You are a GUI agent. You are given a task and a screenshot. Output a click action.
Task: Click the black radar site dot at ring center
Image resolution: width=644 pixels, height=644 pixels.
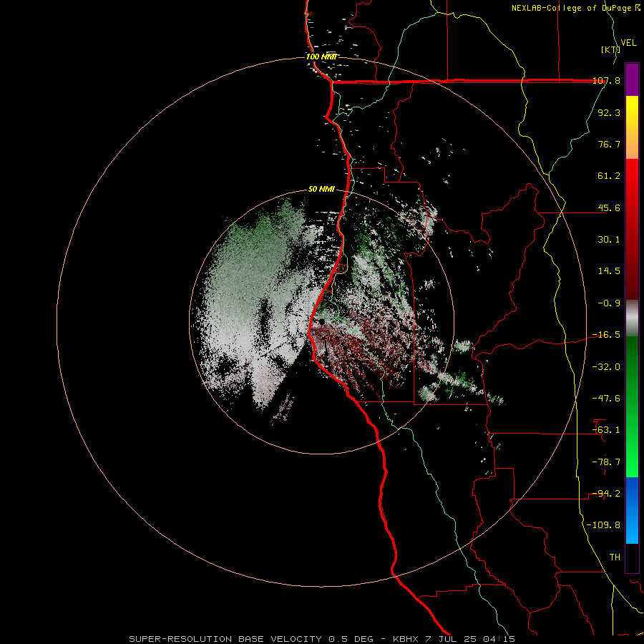coord(321,322)
